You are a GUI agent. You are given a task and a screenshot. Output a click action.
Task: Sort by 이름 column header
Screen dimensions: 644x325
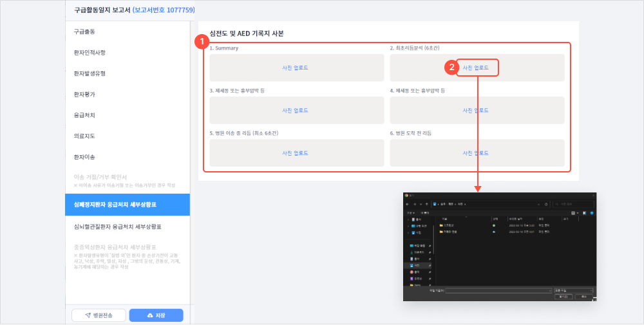click(445, 219)
